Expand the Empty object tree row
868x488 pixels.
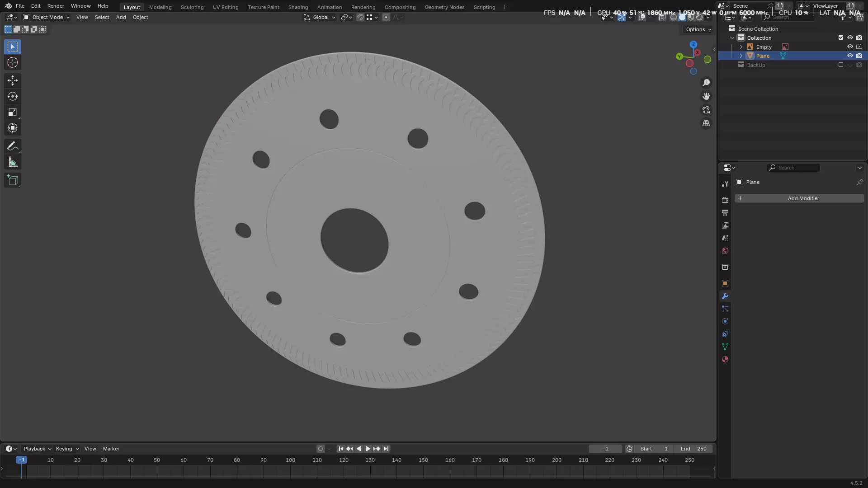point(741,47)
